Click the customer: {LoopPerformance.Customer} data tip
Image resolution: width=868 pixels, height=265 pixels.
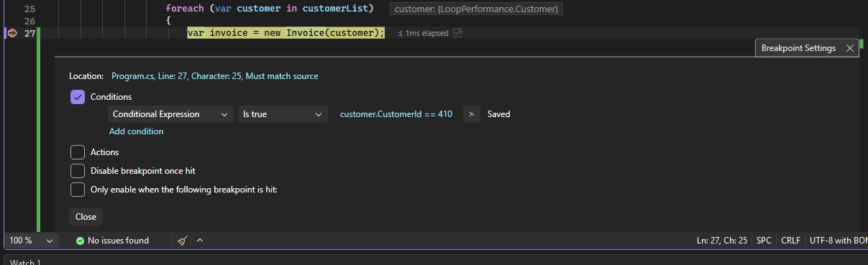click(x=476, y=9)
